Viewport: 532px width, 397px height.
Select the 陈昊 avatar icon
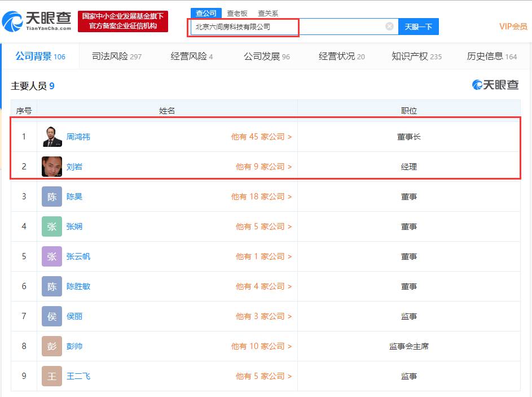tap(52, 197)
